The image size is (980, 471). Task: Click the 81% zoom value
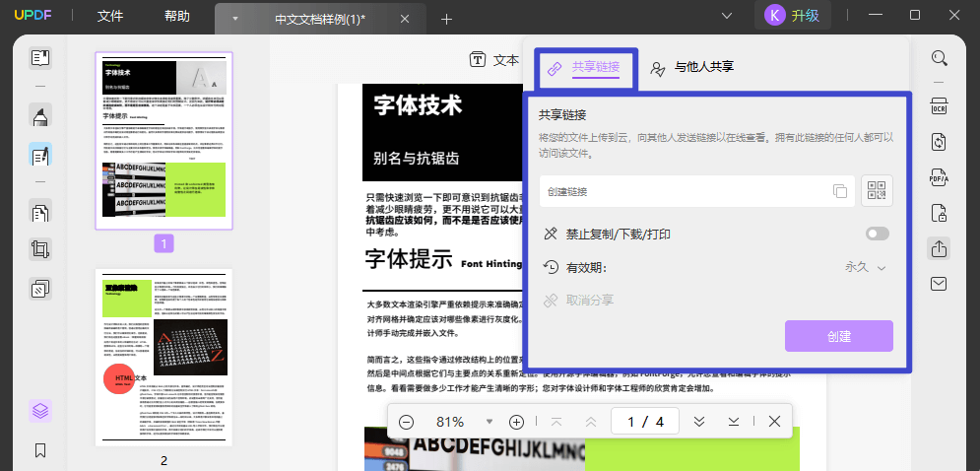pyautogui.click(x=449, y=422)
